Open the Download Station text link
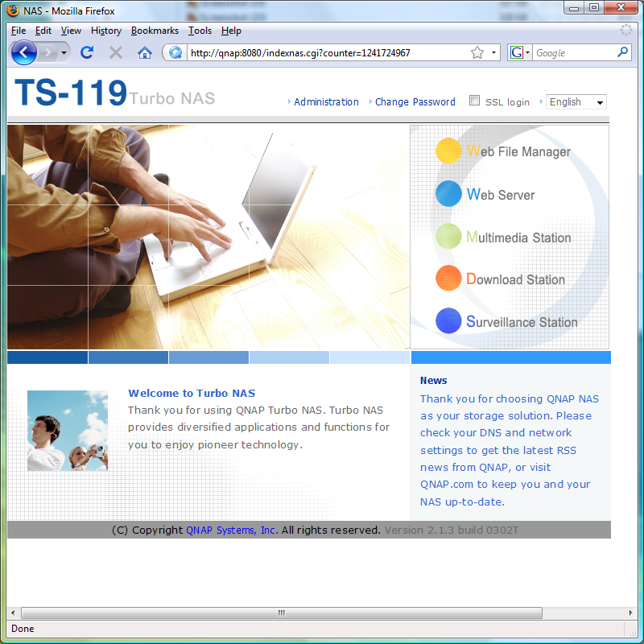 pos(515,279)
